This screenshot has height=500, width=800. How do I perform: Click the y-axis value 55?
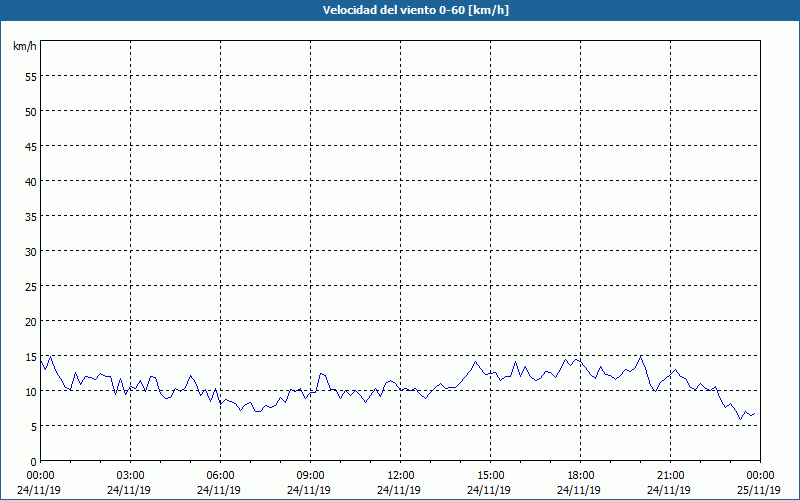31,76
